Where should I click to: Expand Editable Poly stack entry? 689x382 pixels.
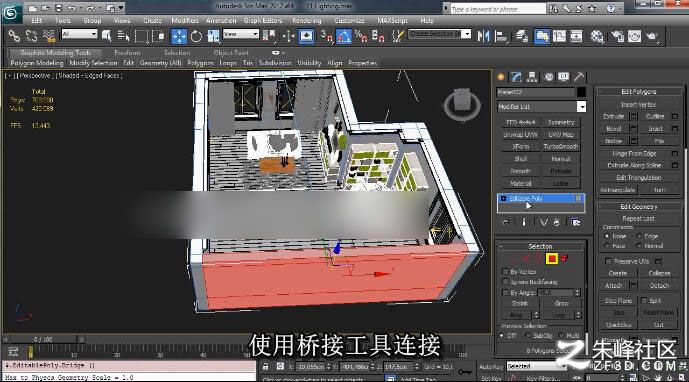click(x=504, y=199)
